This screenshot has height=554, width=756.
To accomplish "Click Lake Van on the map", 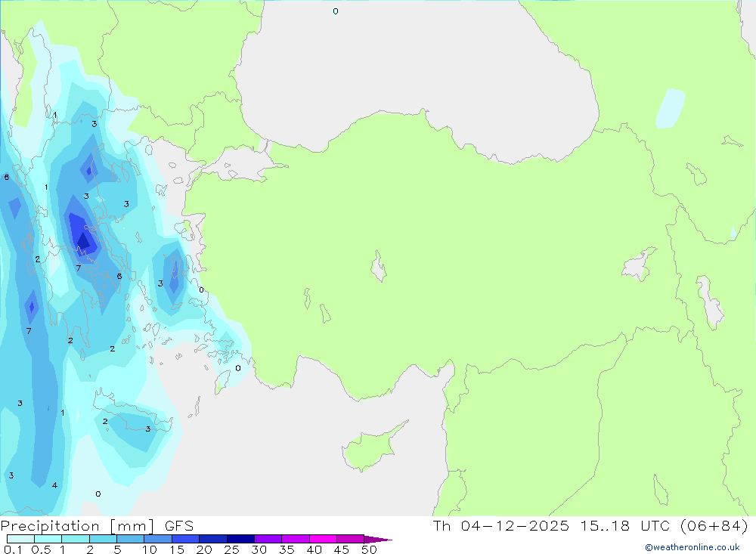I will pyautogui.click(x=637, y=265).
